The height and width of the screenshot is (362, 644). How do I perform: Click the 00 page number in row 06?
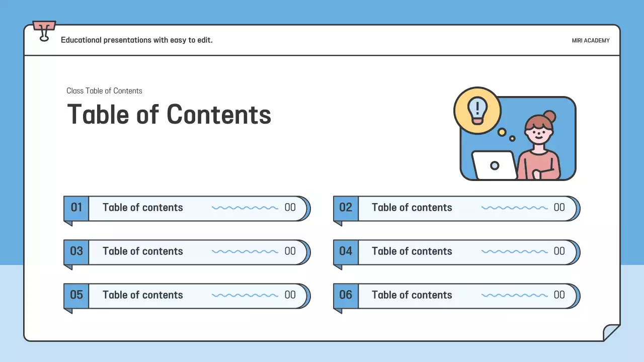559,295
